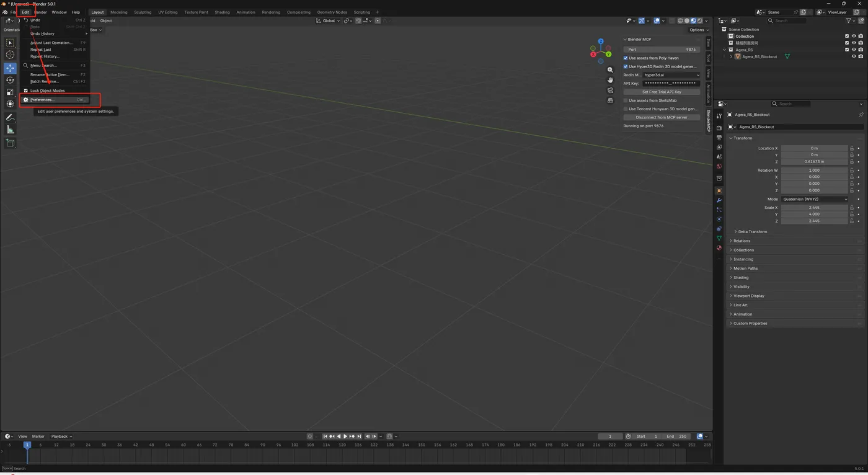Choose Menu Search in the Edit menu
The width and height of the screenshot is (868, 475).
56,65
